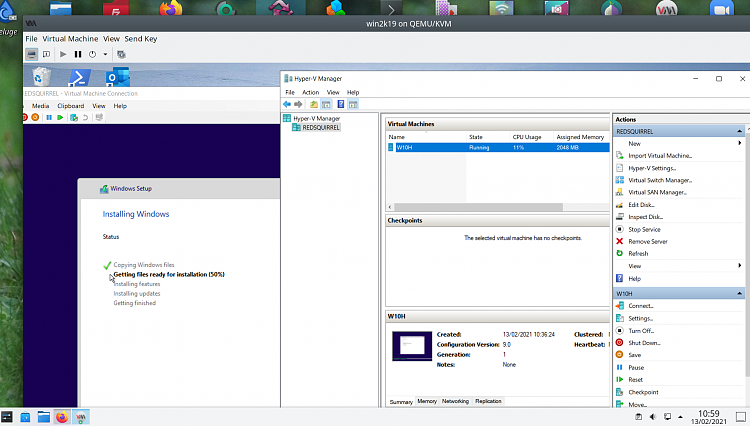Click orange Save icon in VM Connection toolbar
750x426 pixels.
[x=35, y=118]
